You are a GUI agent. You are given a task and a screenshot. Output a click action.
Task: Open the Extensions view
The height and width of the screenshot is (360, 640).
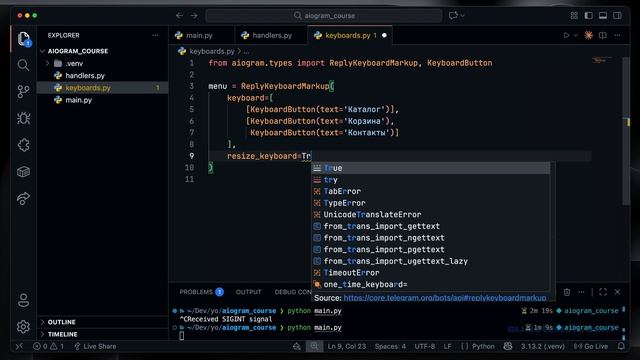coord(24,145)
